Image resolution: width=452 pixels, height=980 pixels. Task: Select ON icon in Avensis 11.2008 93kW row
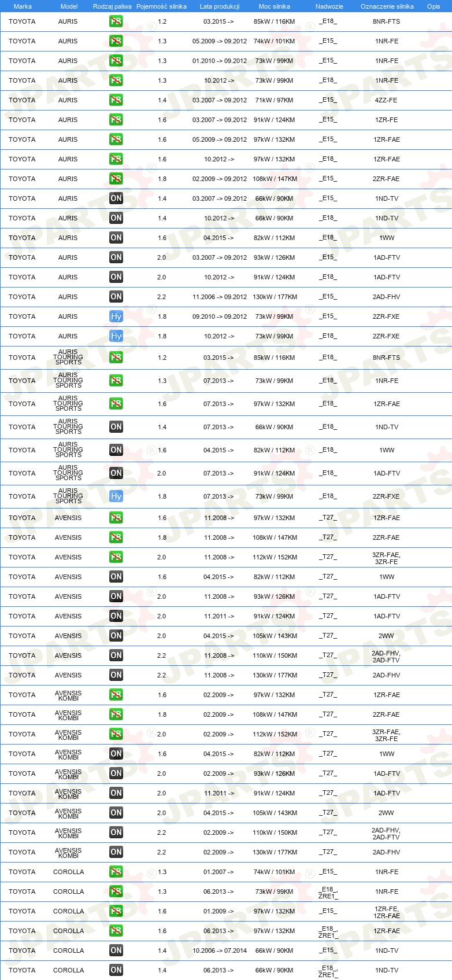[x=116, y=596]
